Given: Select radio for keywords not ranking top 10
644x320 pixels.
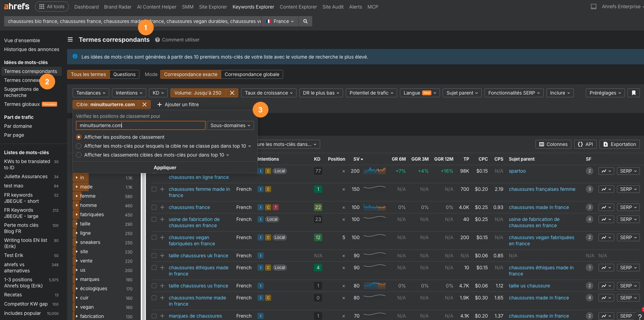Looking at the screenshot, I should [x=79, y=146].
